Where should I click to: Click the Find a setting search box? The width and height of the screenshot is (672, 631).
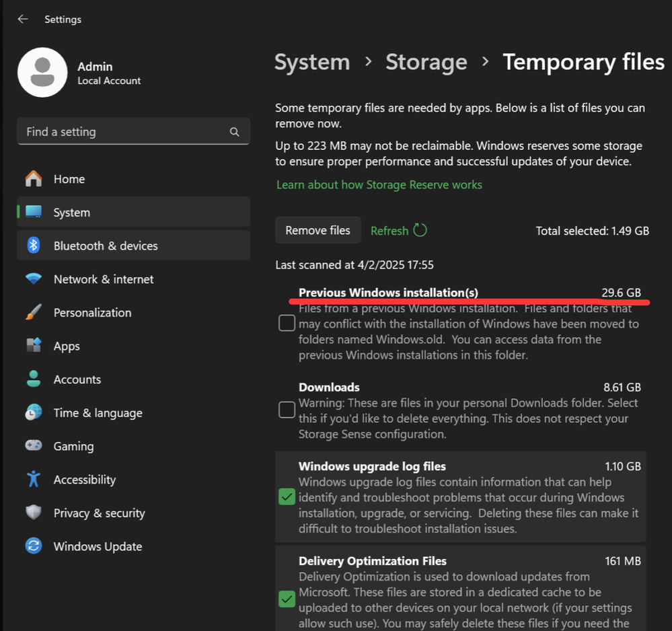pyautogui.click(x=124, y=132)
